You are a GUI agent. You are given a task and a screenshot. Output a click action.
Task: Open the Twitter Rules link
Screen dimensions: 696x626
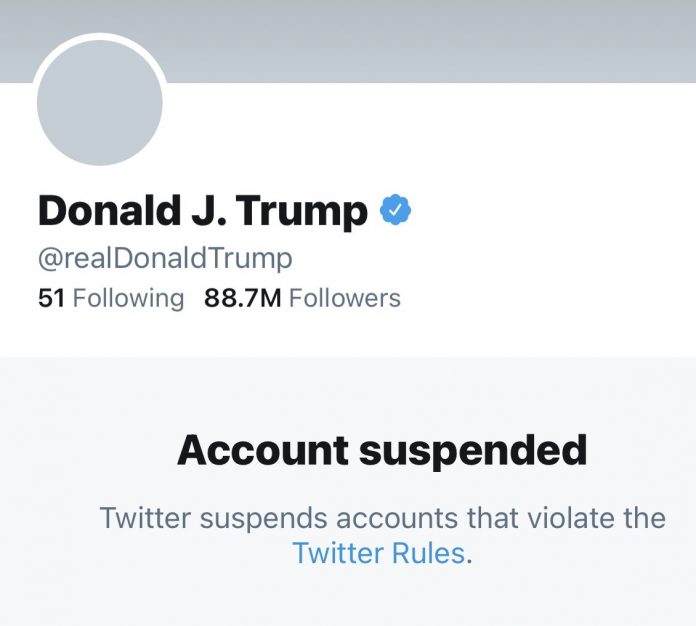pos(379,553)
